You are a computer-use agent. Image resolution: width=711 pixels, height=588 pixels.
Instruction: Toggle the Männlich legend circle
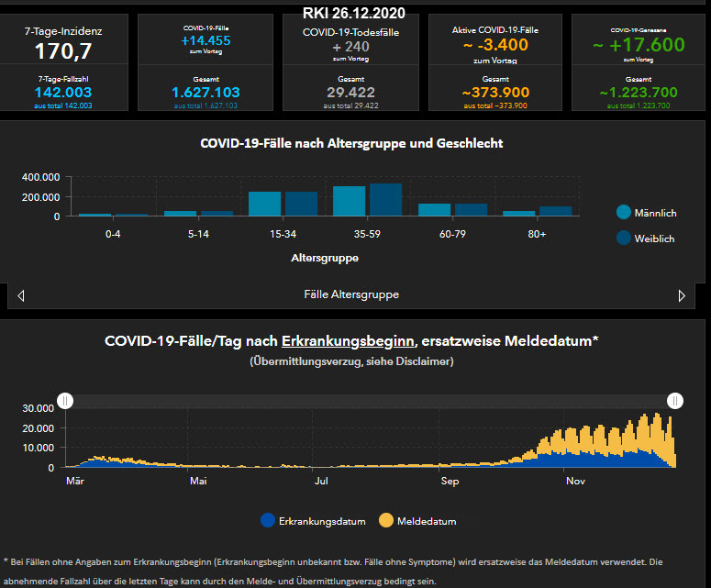624,213
